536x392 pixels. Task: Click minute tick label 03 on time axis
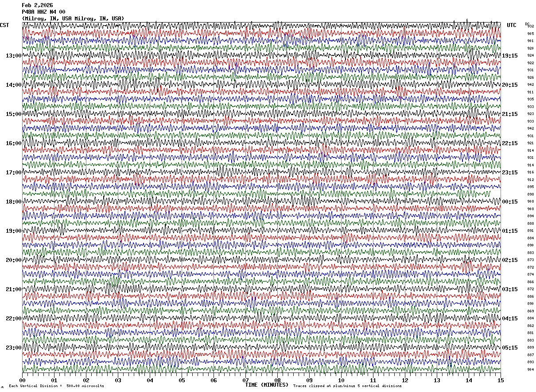[x=118, y=380]
